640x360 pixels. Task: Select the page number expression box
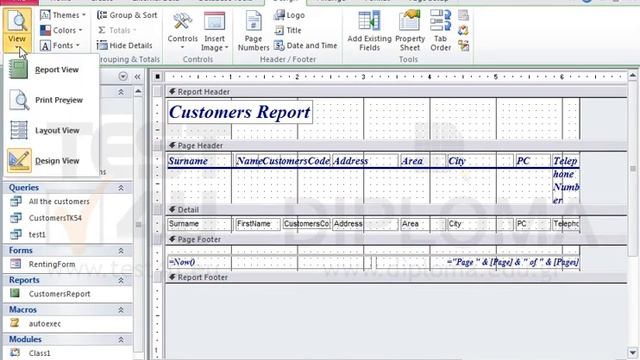coord(477,262)
